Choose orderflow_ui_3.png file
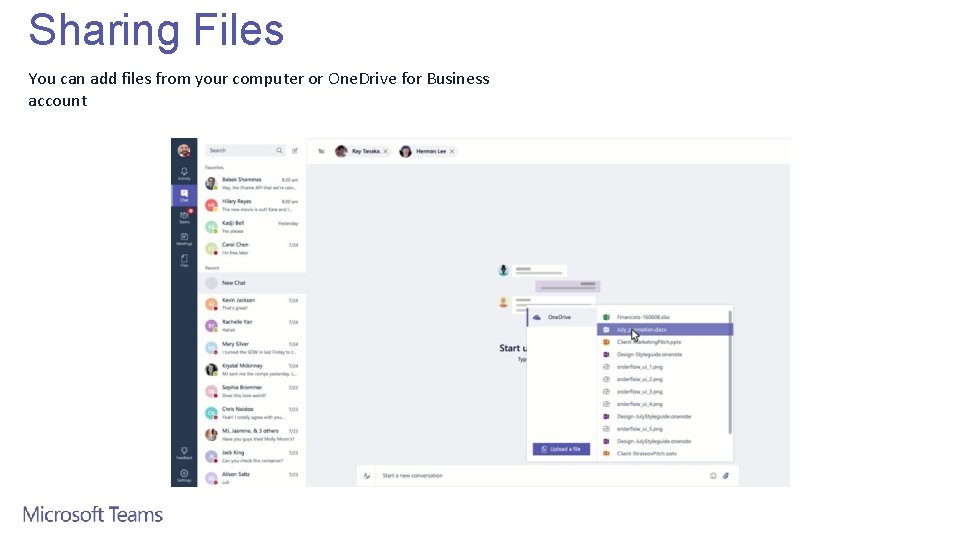This screenshot has height=540, width=960. pos(663,392)
